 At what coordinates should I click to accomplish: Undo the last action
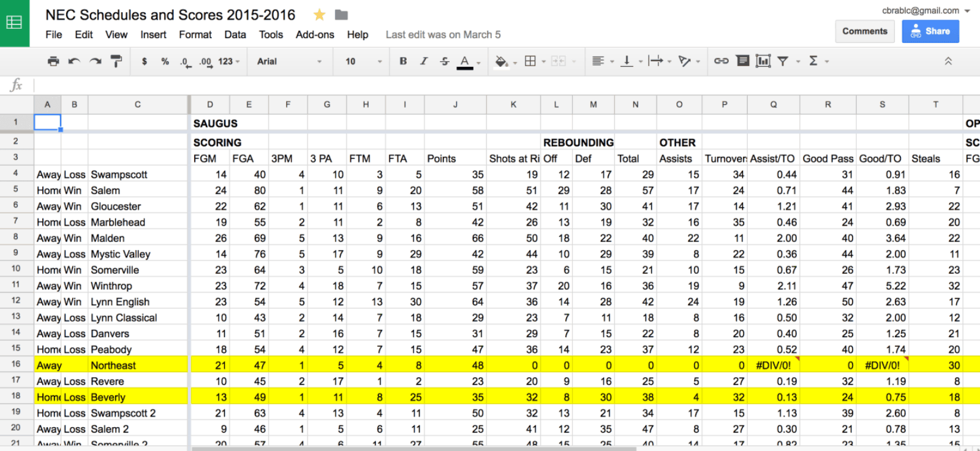click(74, 61)
